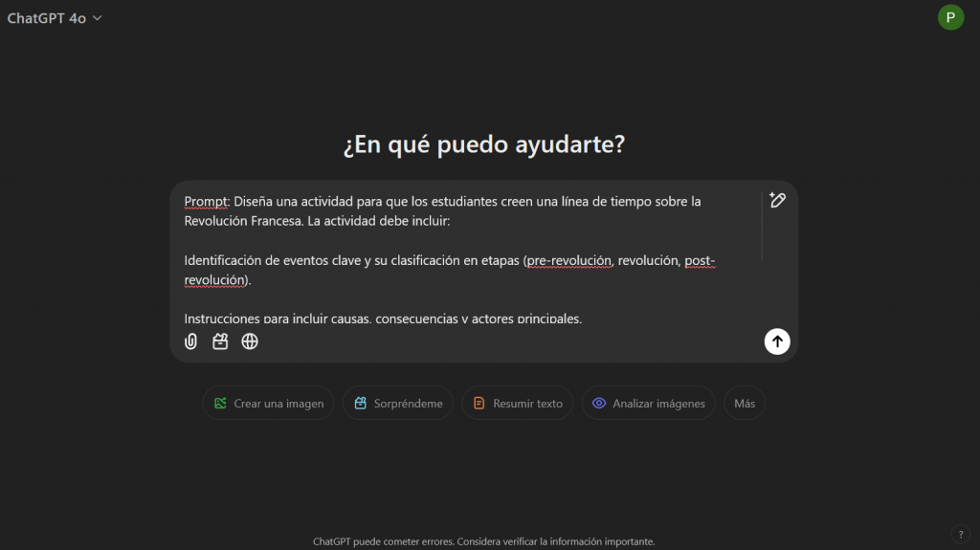Click the pencil sparkle icon in prompt box
This screenshot has width=980, height=550.
pyautogui.click(x=777, y=201)
